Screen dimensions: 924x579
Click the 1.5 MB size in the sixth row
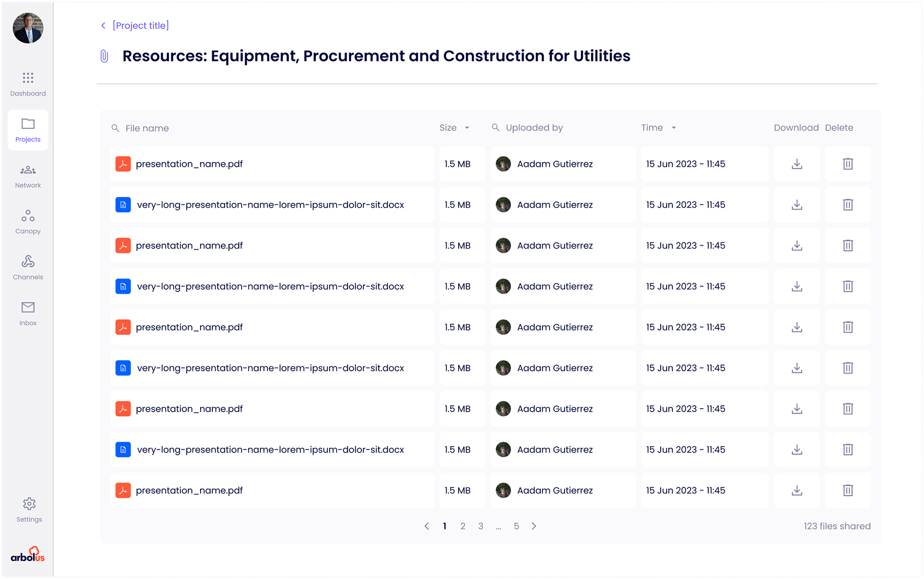click(457, 368)
